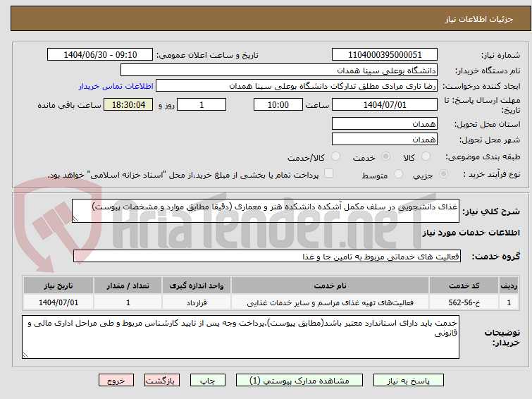This screenshot has width=532, height=399.
Task: Click the ردیف column header
Action: tap(509, 286)
